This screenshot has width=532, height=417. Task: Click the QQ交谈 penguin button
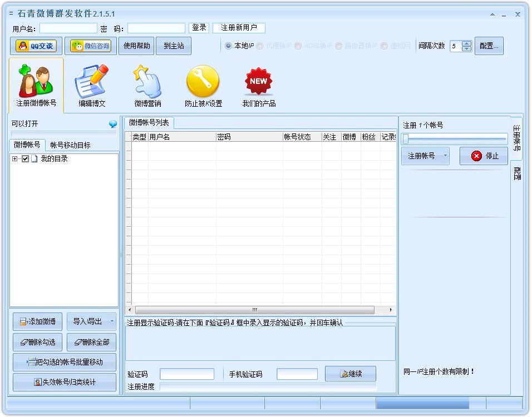(x=36, y=46)
